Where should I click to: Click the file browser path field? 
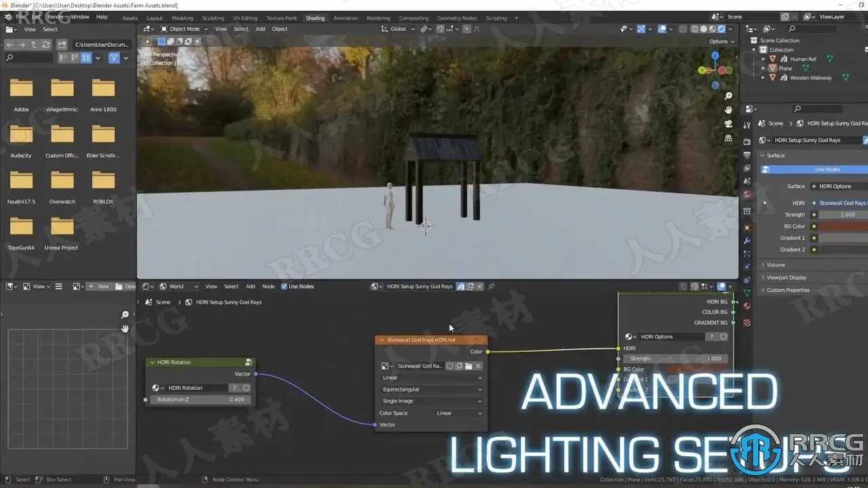click(100, 45)
